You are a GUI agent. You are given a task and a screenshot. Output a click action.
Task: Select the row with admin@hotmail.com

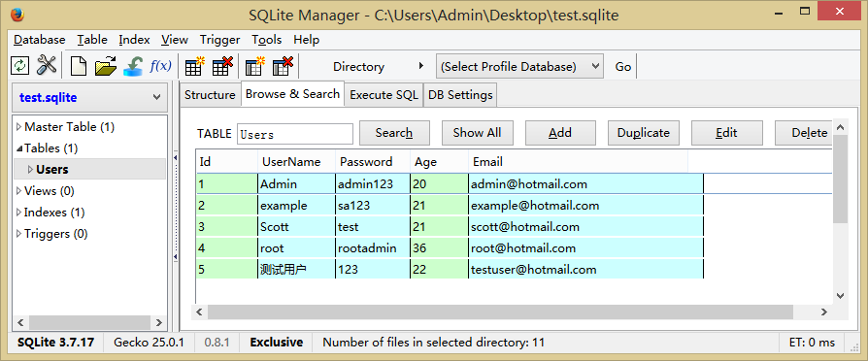pos(514,183)
